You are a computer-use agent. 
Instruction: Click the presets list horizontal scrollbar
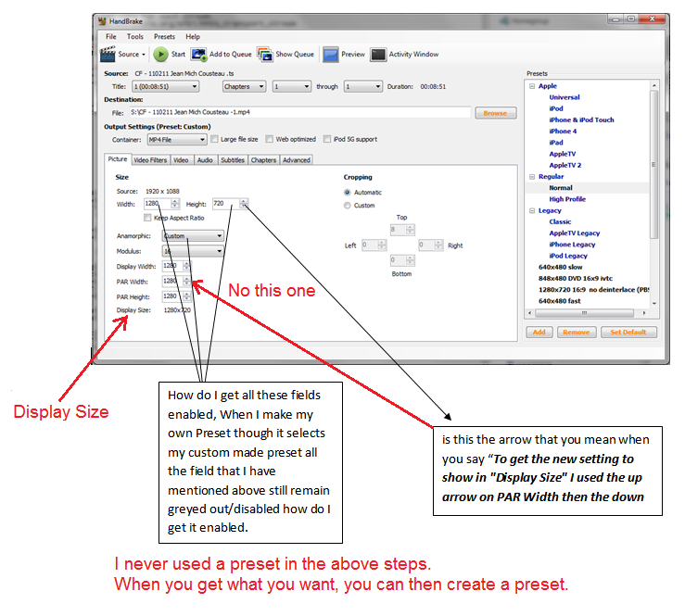point(587,313)
